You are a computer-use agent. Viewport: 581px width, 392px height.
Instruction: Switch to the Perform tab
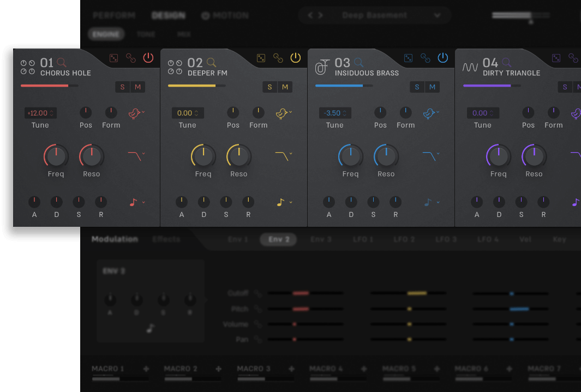[x=113, y=15]
